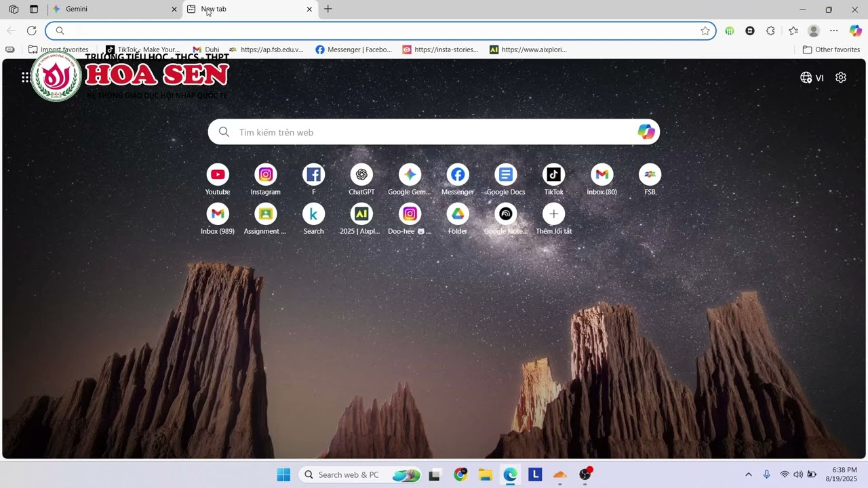The width and height of the screenshot is (868, 488).
Task: Open the ap.fsb.edu.v... bookmark
Action: point(267,49)
